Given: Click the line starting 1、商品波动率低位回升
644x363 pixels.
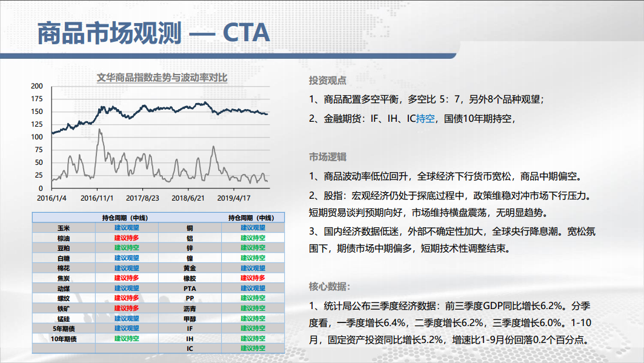Looking at the screenshot, I should click(446, 176).
